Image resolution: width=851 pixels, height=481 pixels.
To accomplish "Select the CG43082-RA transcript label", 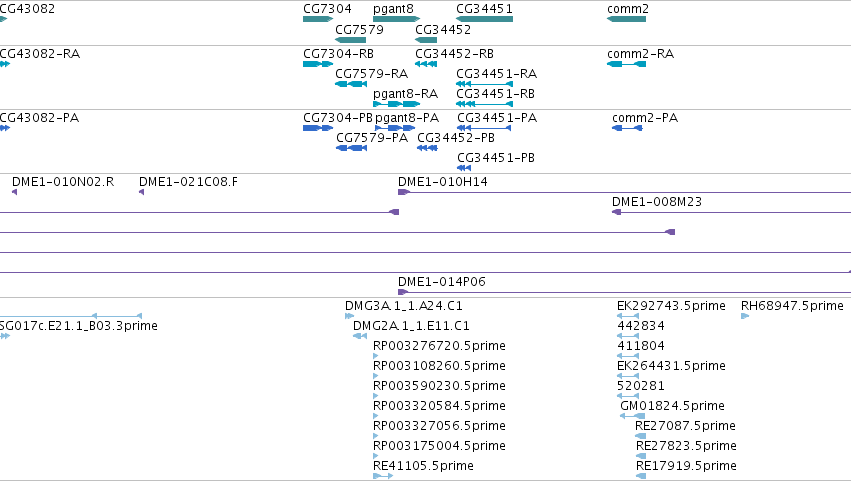I will pyautogui.click(x=40, y=54).
